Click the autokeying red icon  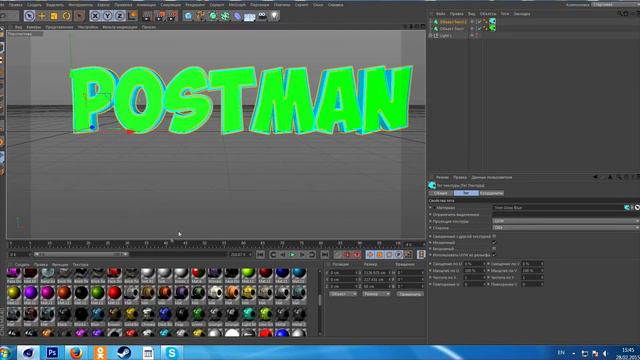[347, 254]
